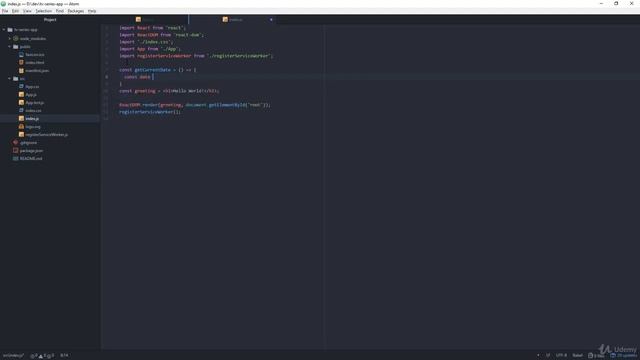Click the registerServiceWorker import line

(196, 56)
